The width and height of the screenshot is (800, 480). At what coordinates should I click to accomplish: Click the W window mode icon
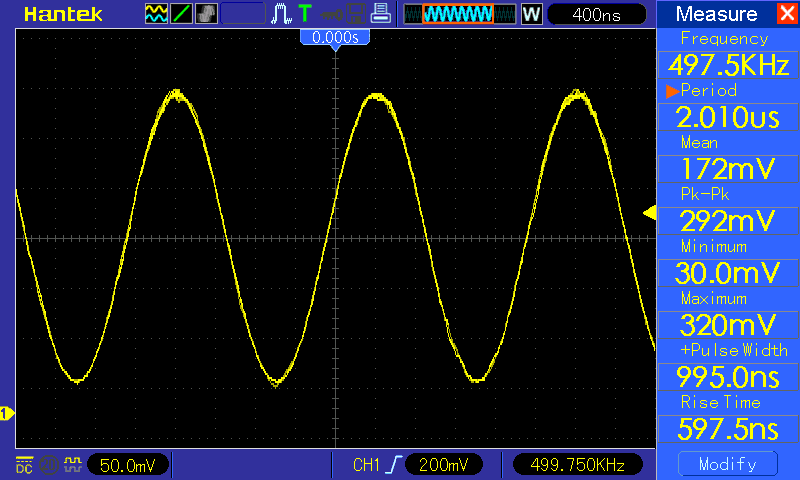531,14
